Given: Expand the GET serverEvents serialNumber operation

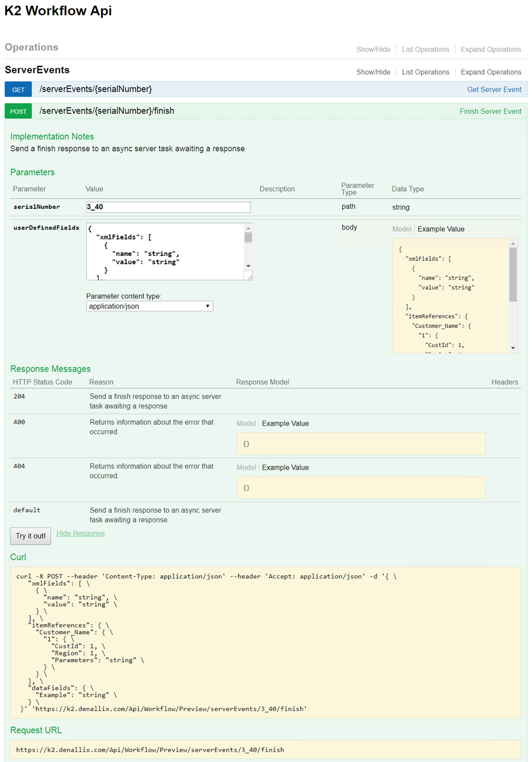Looking at the screenshot, I should click(x=96, y=90).
